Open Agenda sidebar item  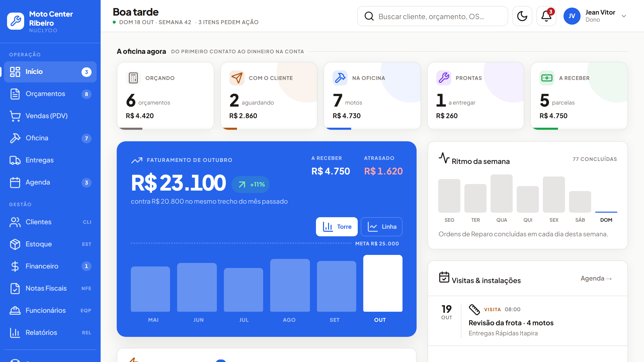pos(50,183)
